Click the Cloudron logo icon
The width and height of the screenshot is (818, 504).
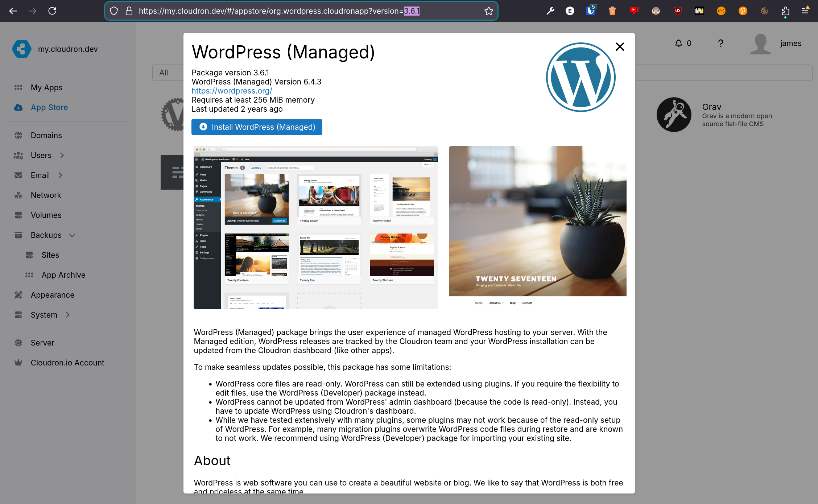click(21, 49)
